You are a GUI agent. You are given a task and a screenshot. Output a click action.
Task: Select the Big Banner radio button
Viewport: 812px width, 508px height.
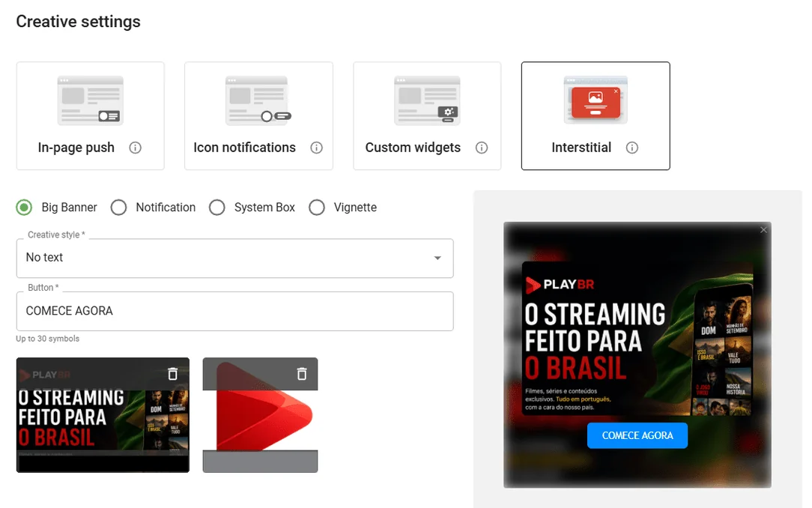click(24, 208)
